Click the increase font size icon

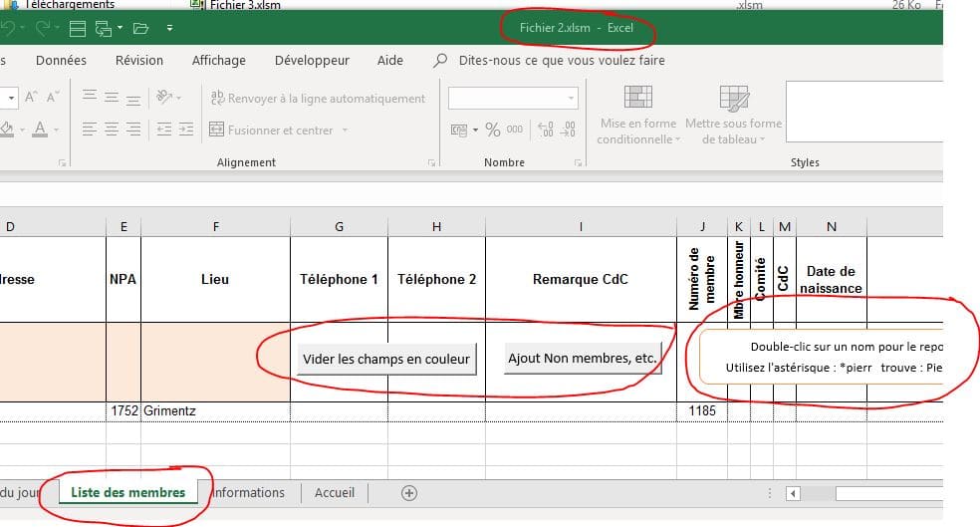[31, 98]
